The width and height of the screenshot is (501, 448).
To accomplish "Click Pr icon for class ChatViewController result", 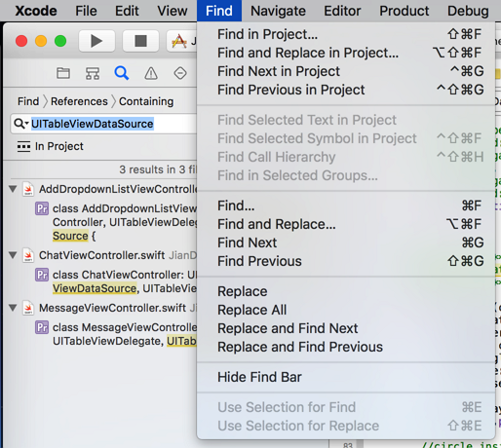I will click(42, 275).
